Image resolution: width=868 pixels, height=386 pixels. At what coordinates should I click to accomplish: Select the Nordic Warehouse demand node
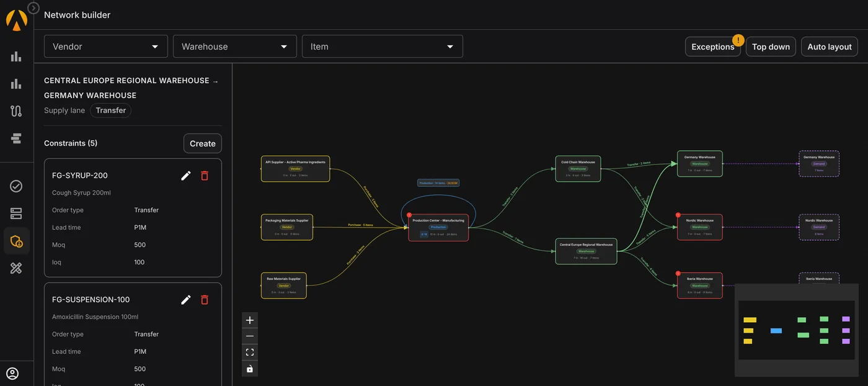[x=819, y=227]
